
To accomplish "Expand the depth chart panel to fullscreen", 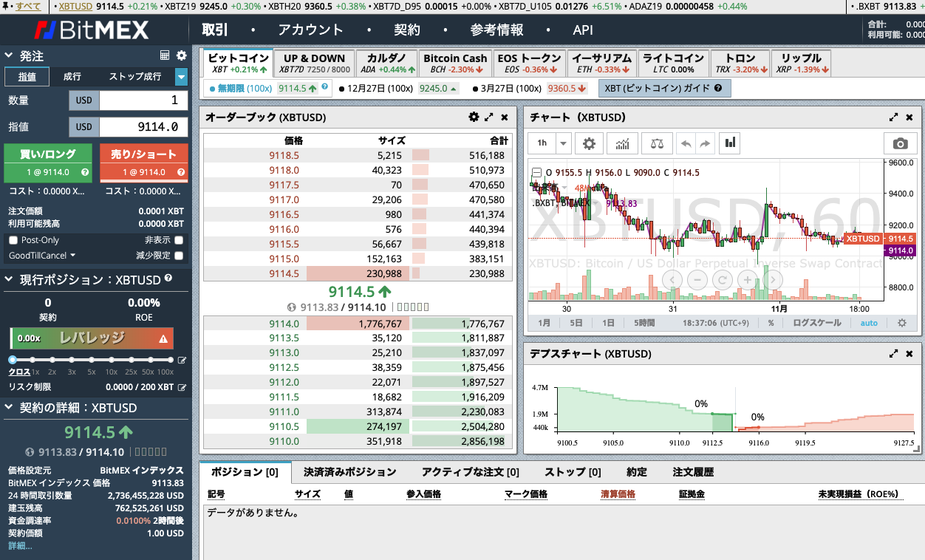I will click(894, 354).
